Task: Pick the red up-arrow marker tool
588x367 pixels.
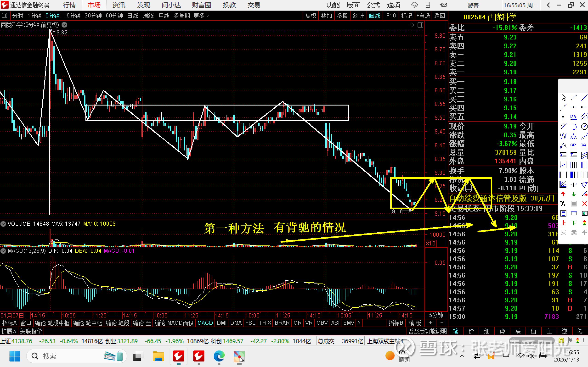Action: point(563,194)
